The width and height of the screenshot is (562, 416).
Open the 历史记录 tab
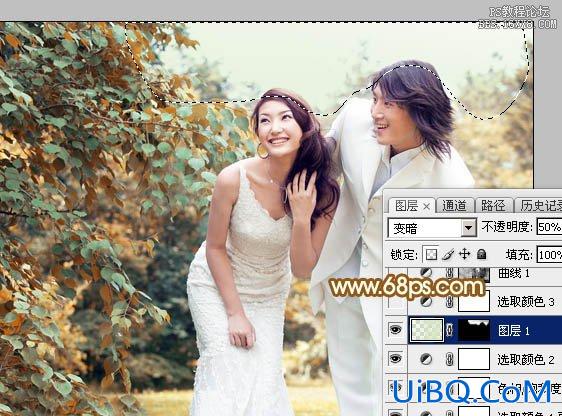pos(539,206)
